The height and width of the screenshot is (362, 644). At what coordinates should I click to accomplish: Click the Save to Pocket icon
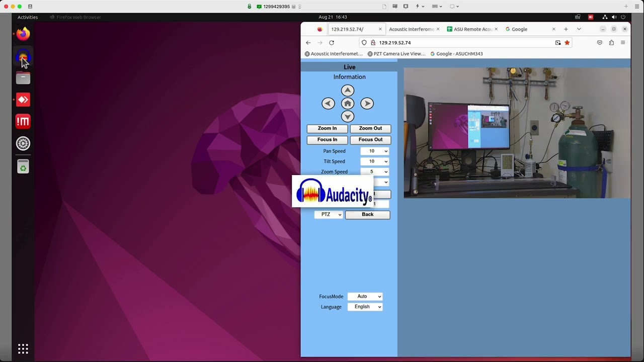click(x=600, y=43)
